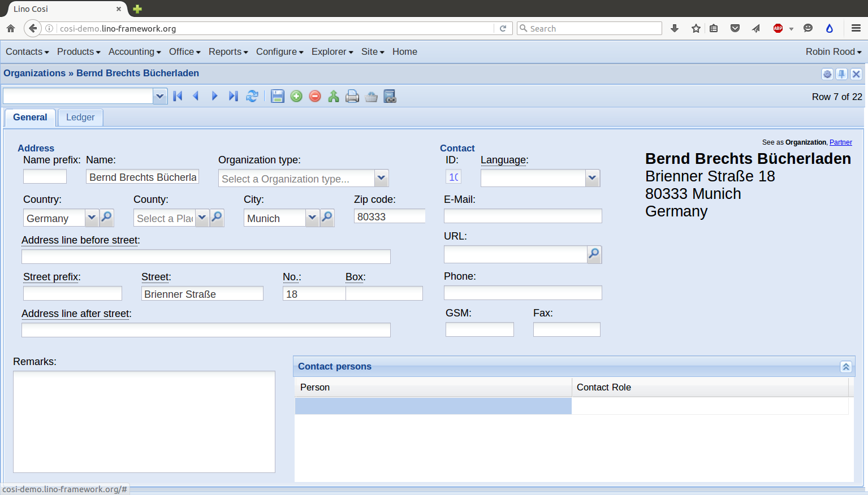Collapse the Contact persons panel
868x495 pixels.
click(x=846, y=367)
